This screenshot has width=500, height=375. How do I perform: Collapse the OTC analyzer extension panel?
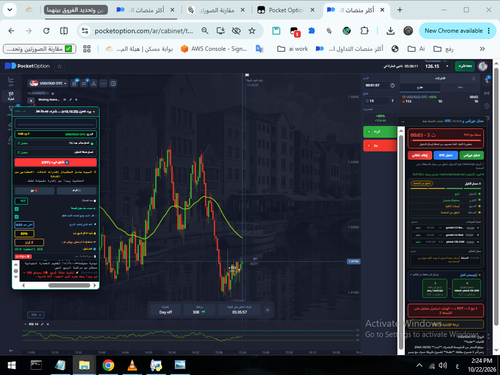pos(403,121)
